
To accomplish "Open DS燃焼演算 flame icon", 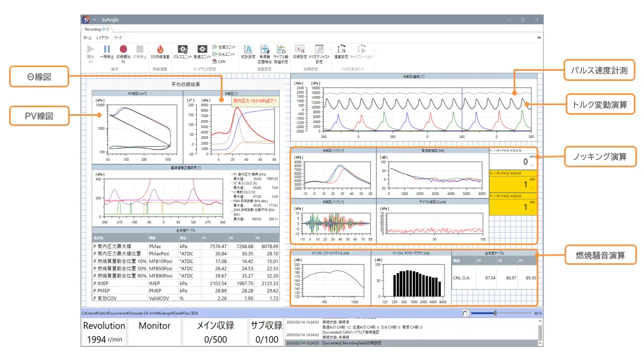I will (160, 49).
